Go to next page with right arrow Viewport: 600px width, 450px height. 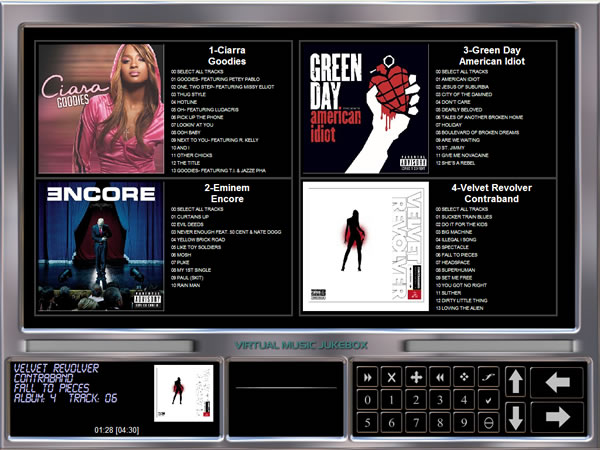557,417
